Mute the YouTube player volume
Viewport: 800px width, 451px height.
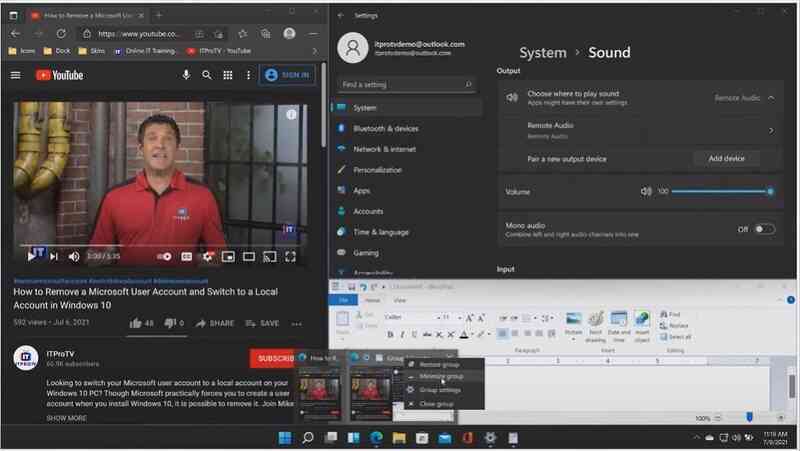74,256
